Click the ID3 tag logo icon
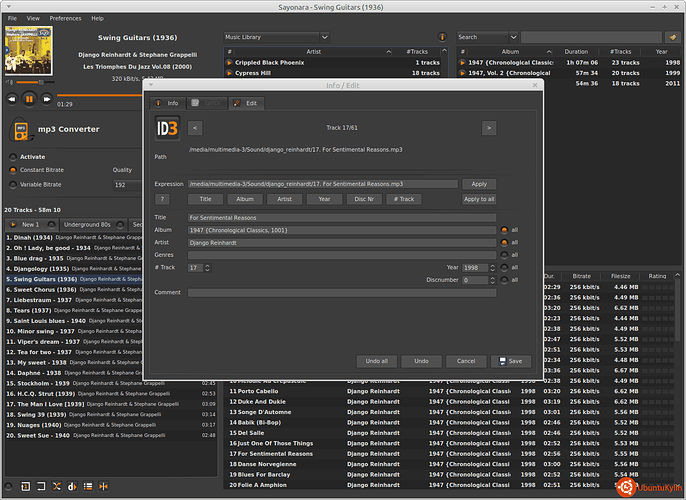 (167, 128)
